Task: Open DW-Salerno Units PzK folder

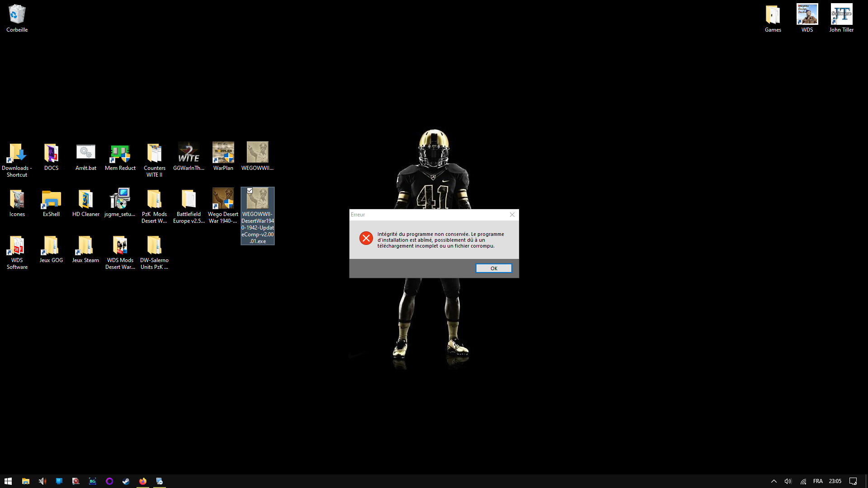Action: point(154,253)
